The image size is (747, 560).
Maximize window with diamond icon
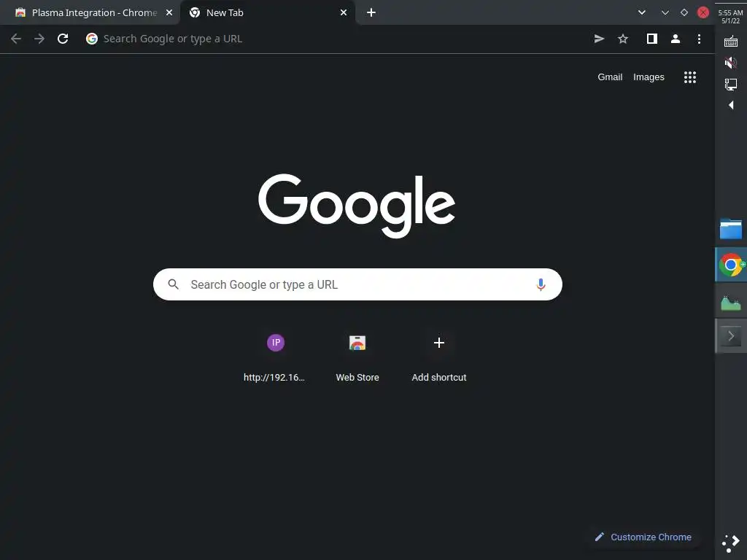coord(684,12)
